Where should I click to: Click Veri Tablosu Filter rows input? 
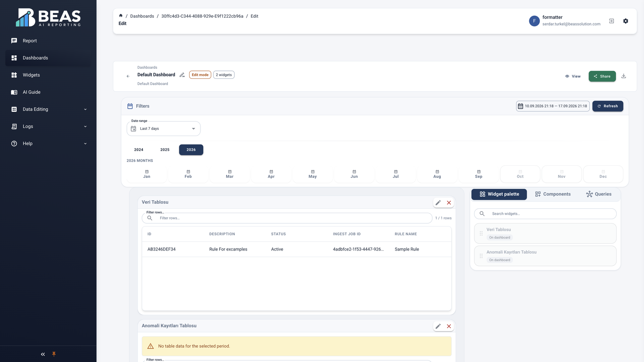(287, 218)
